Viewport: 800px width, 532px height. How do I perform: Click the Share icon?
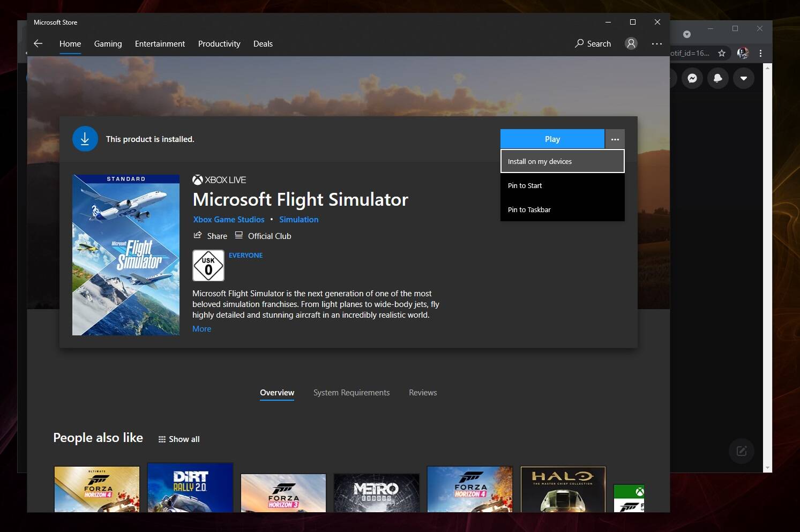(x=198, y=235)
